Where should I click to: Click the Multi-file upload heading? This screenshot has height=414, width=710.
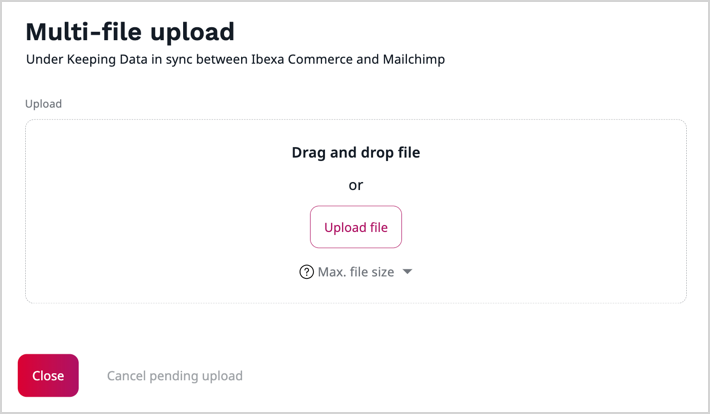click(130, 31)
